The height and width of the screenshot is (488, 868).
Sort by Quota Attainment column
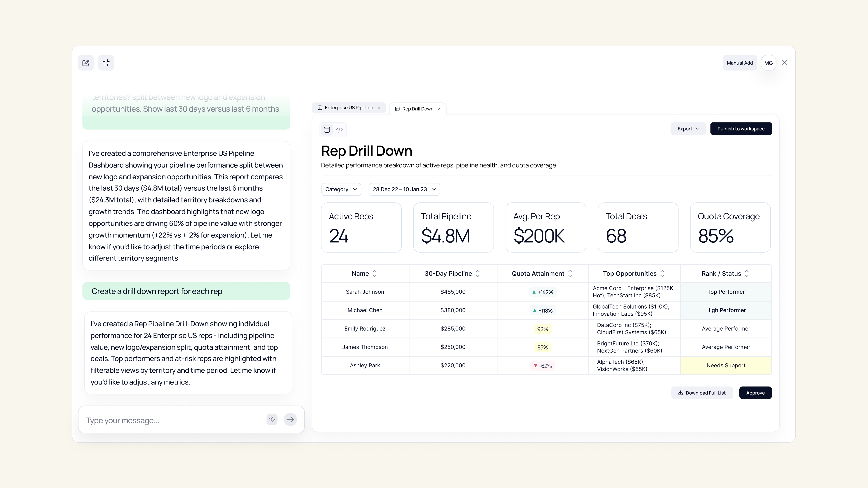pos(570,273)
